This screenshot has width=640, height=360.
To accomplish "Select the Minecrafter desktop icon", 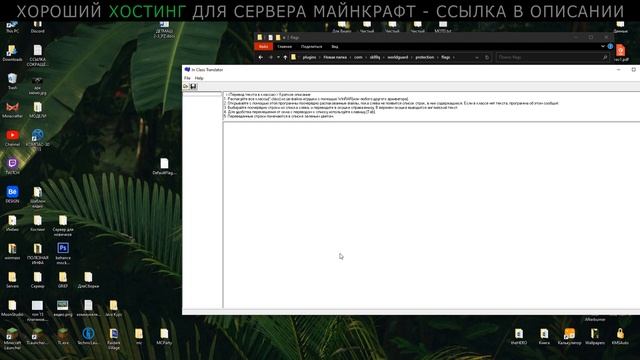I will click(12, 110).
